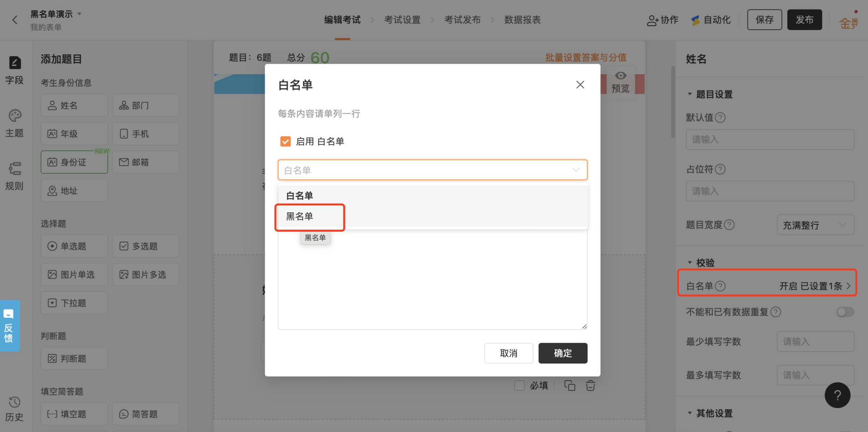Viewport: 868px width, 432px height.
Task: Add a 下拉题 dropdown question
Action: (x=74, y=303)
